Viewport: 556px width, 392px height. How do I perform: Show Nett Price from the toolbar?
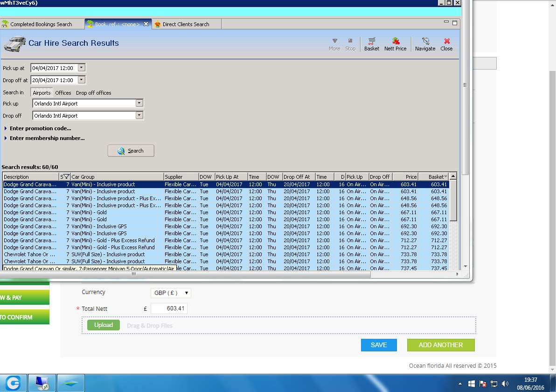coord(395,44)
